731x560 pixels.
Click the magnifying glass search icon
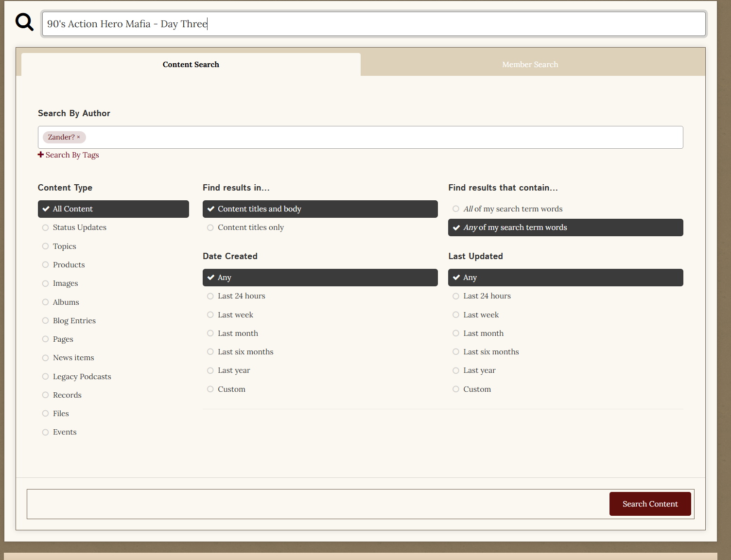[x=24, y=22]
